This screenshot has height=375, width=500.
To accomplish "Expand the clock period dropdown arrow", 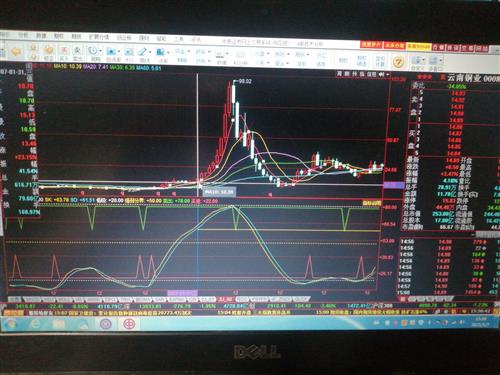I will pyautogui.click(x=101, y=52).
